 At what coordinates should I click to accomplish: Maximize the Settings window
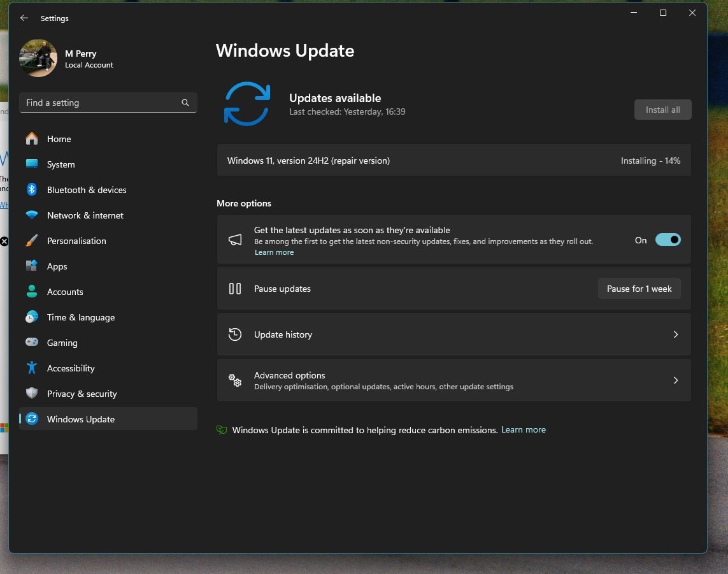[663, 13]
